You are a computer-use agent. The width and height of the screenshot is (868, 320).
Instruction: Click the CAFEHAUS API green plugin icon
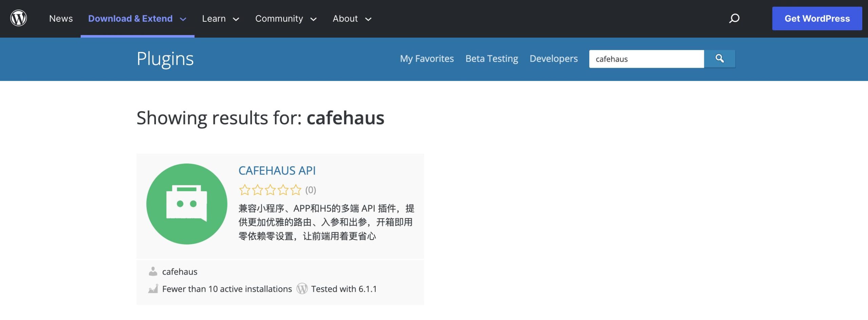point(187,204)
